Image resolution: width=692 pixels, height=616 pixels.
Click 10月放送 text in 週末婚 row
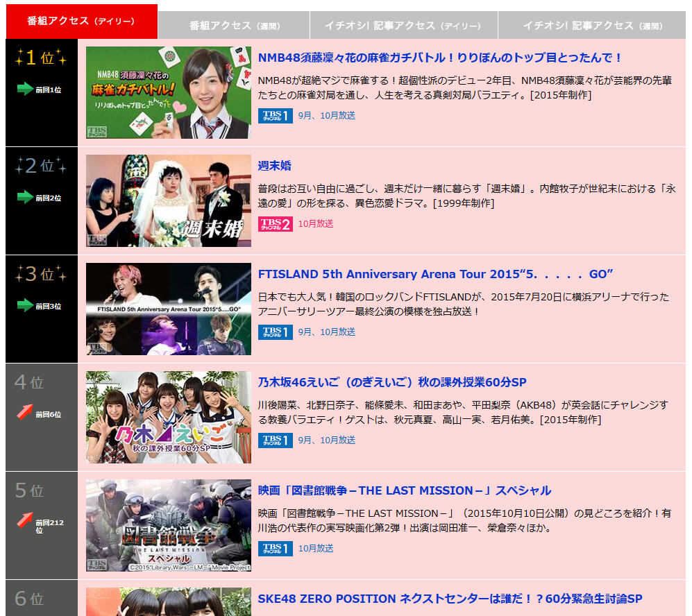coord(316,224)
